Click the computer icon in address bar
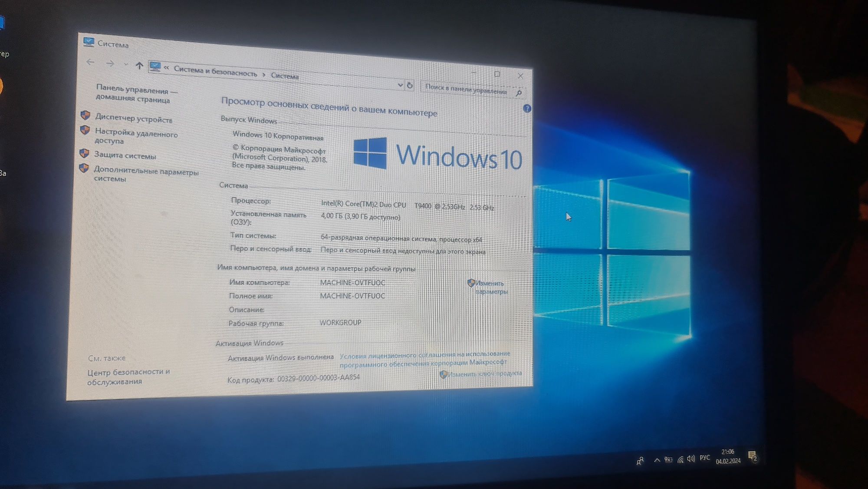 pyautogui.click(x=155, y=66)
